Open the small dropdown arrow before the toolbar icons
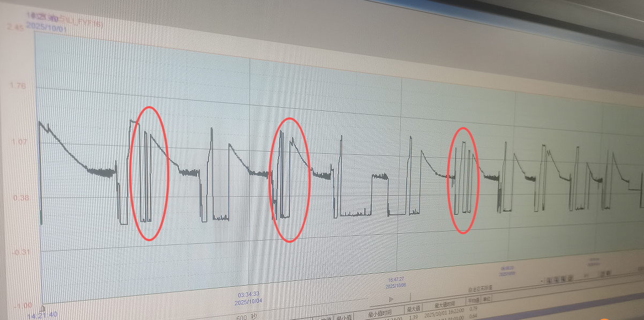644x320 pixels. (542, 280)
